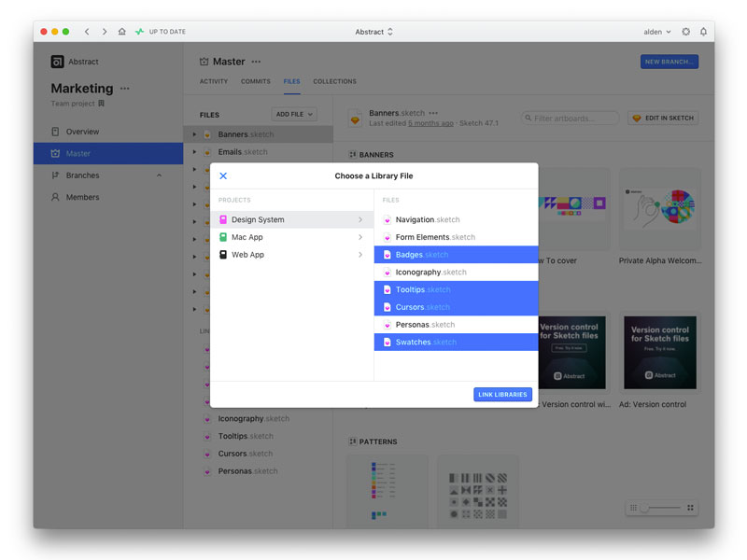Switch to small grid view icon
Viewport: 747px width, 560px height.
click(x=633, y=508)
